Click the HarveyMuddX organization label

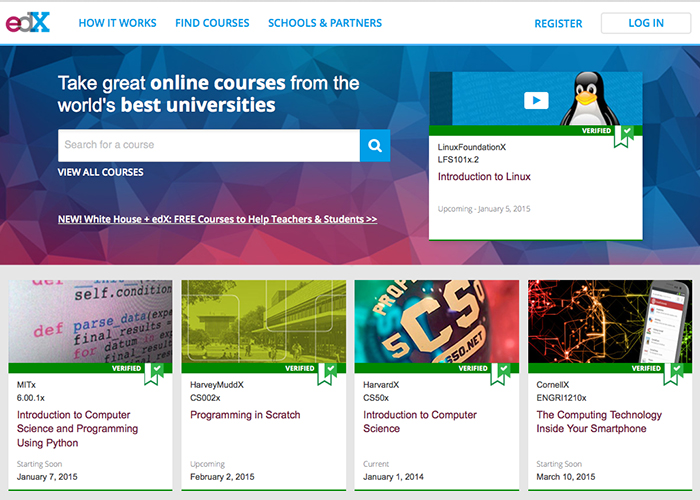pos(217,385)
